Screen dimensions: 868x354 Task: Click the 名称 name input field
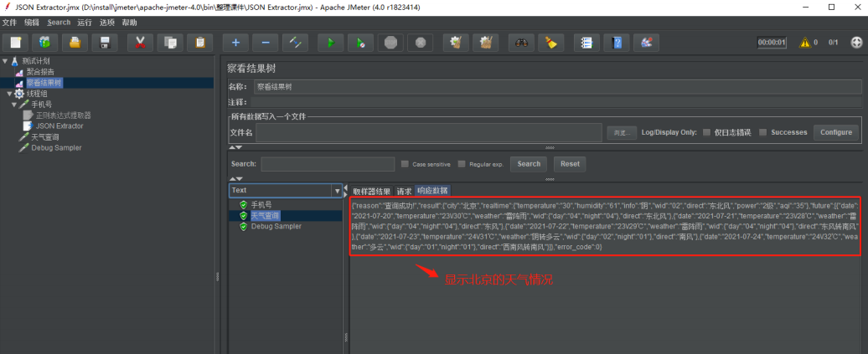coord(557,87)
